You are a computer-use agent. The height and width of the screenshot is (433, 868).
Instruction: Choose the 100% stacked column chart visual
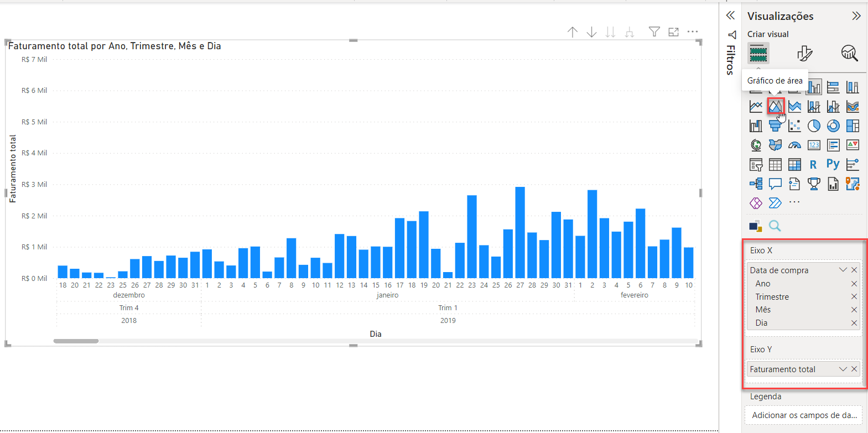(853, 87)
